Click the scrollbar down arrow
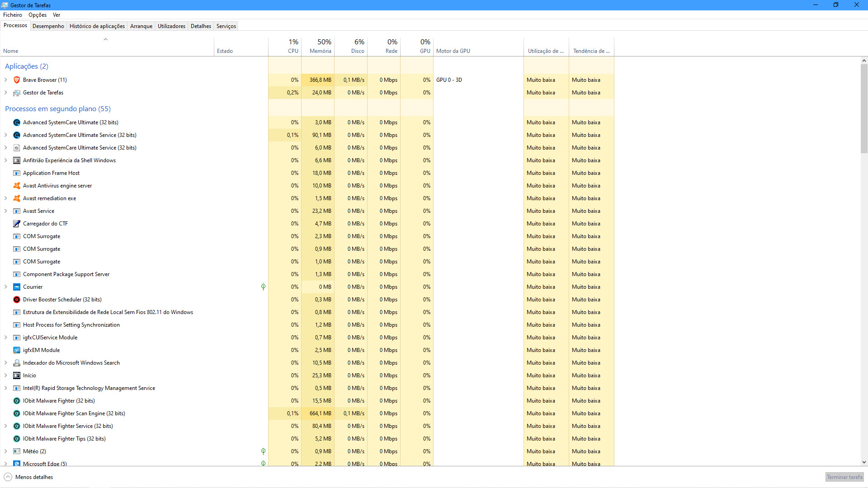 864,462
